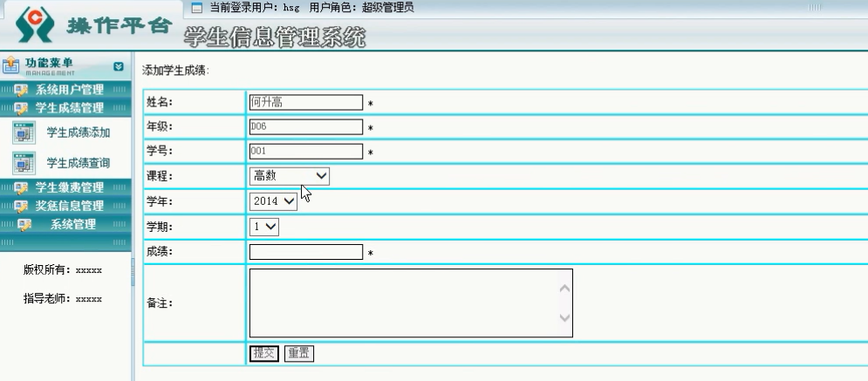Open the 系统管理 menu section
The image size is (868, 381).
[x=72, y=224]
